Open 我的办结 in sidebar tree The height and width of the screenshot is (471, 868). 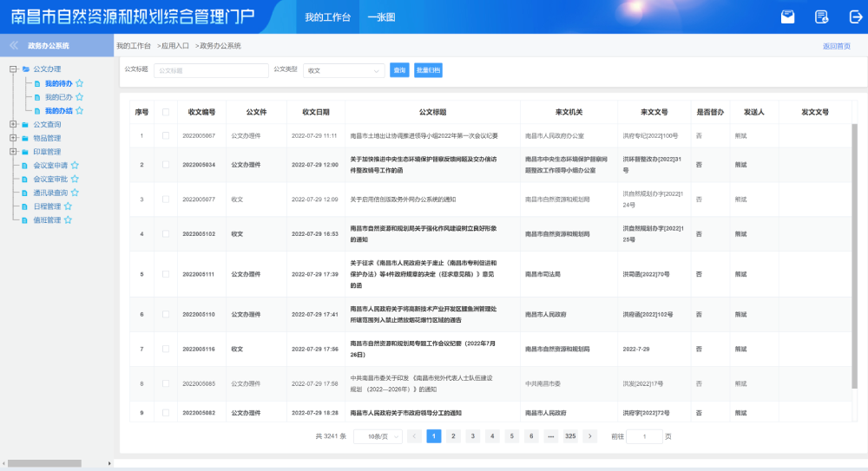[x=59, y=111]
